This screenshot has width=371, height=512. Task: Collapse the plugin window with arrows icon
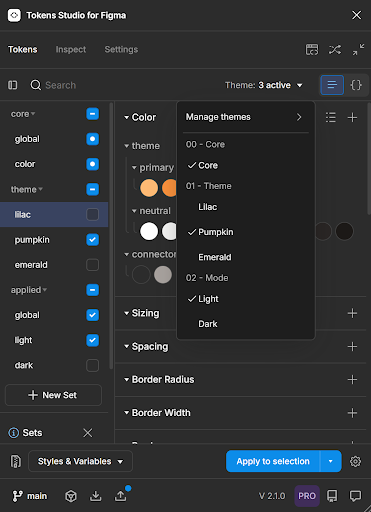[358, 50]
